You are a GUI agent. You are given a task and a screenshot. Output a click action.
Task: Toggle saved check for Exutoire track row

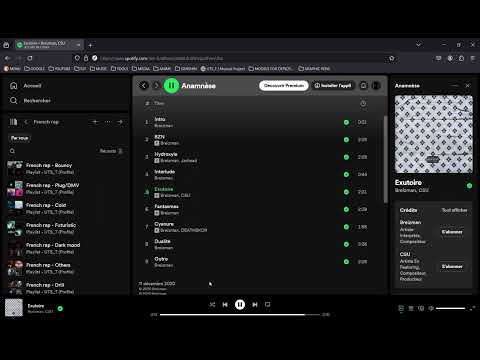point(346,192)
